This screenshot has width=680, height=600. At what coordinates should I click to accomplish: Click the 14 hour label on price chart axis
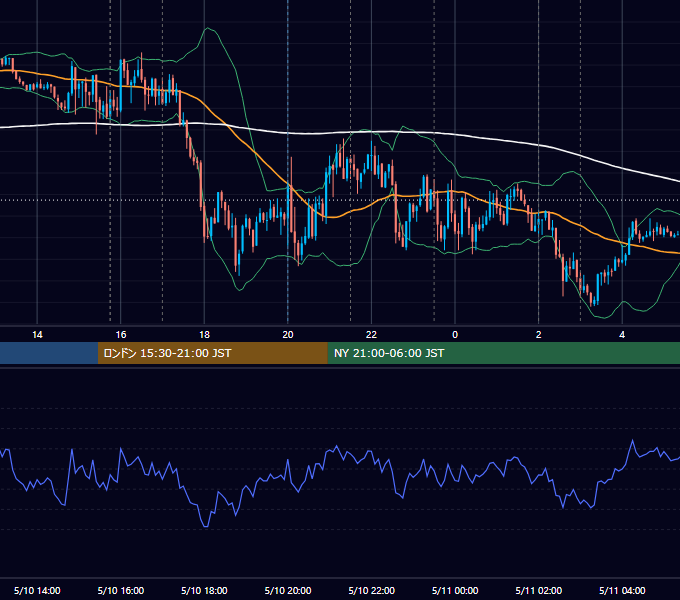point(37,335)
